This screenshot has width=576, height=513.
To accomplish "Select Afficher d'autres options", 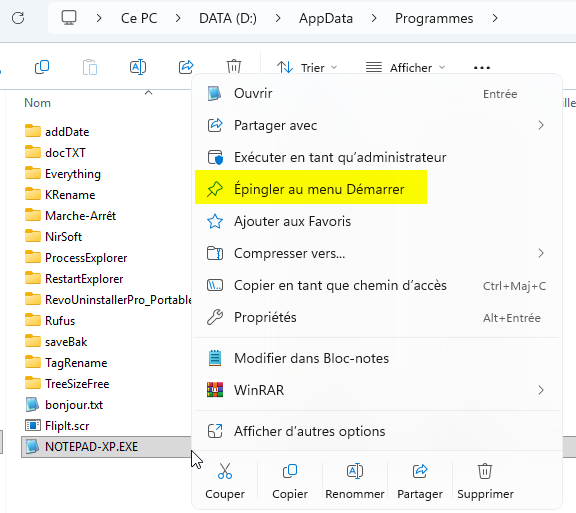I will (x=377, y=431).
